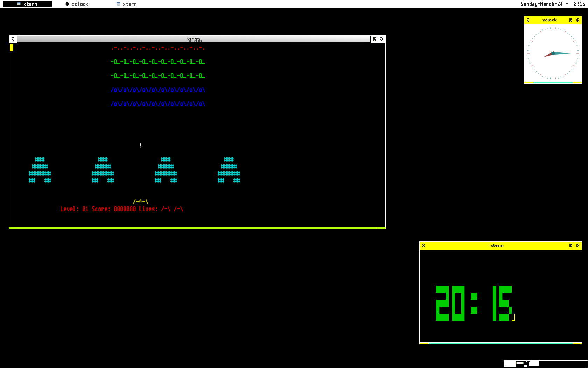Click the green '20' hour digits
The width and height of the screenshot is (588, 368).
450,303
